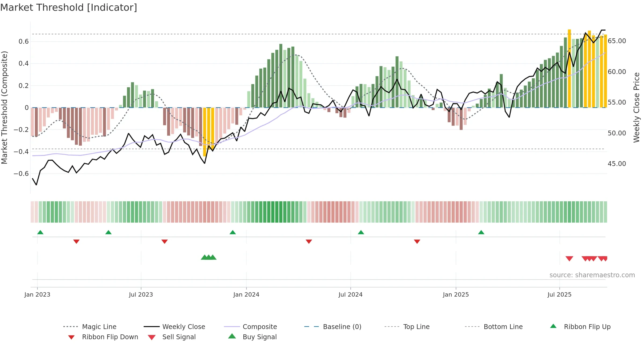The width and height of the screenshot is (644, 362).
Task: Click the Jul 2024 x-axis label
Action: [x=350, y=295]
